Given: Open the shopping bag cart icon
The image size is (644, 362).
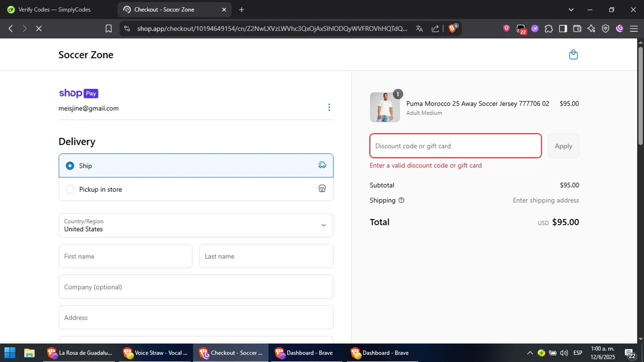Looking at the screenshot, I should [x=573, y=55].
